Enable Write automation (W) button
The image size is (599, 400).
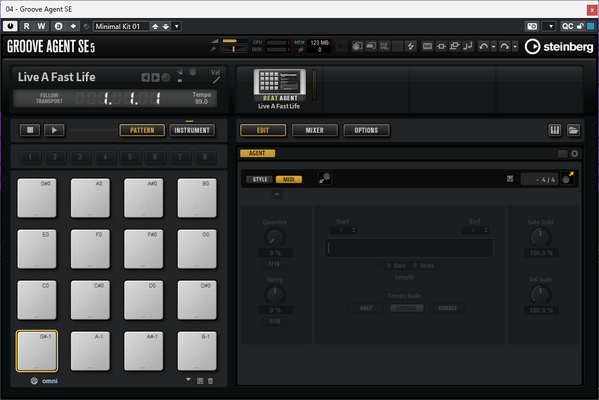tap(41, 26)
